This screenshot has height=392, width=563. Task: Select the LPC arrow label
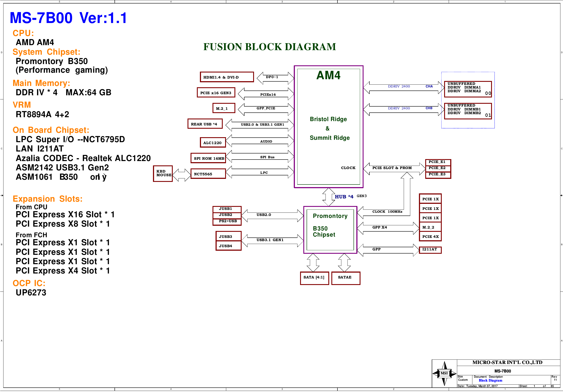(264, 173)
